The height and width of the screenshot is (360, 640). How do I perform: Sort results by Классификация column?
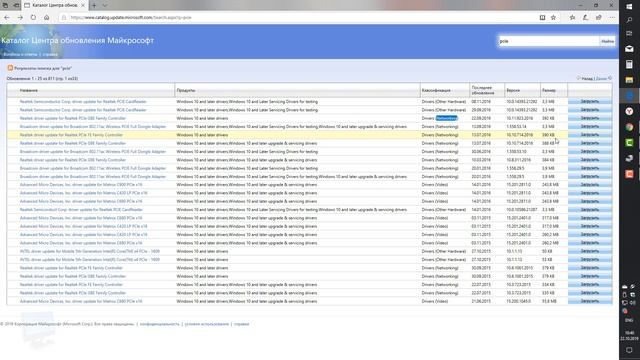436,90
